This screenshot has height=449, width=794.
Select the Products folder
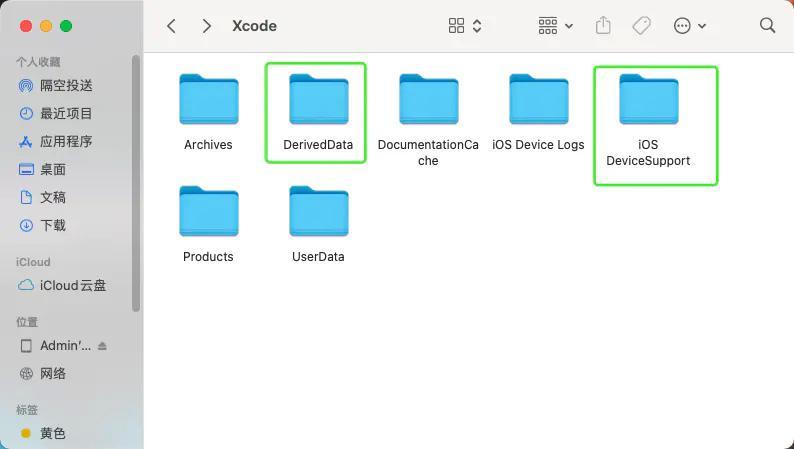pos(209,211)
